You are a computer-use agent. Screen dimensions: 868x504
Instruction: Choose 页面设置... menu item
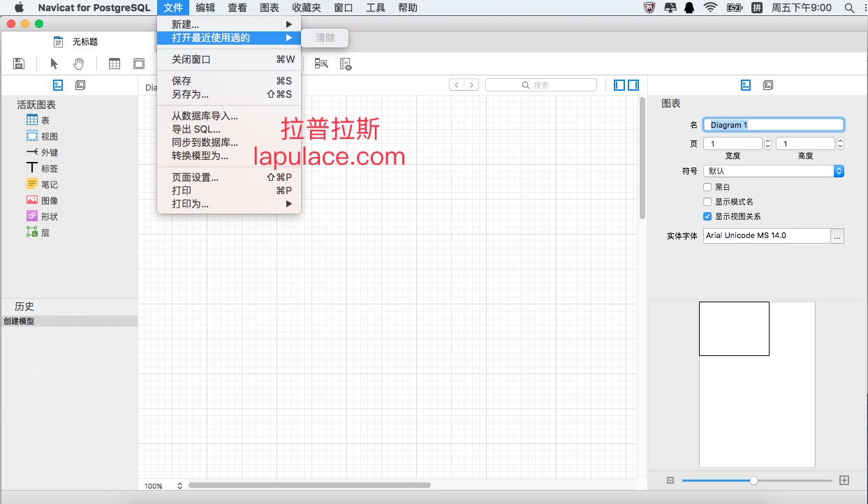coord(229,177)
